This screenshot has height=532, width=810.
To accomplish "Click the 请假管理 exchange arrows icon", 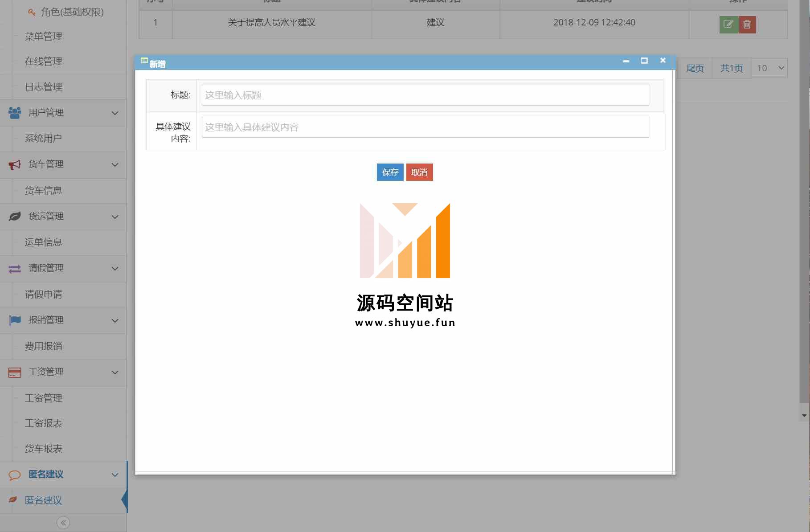I will coord(15,269).
